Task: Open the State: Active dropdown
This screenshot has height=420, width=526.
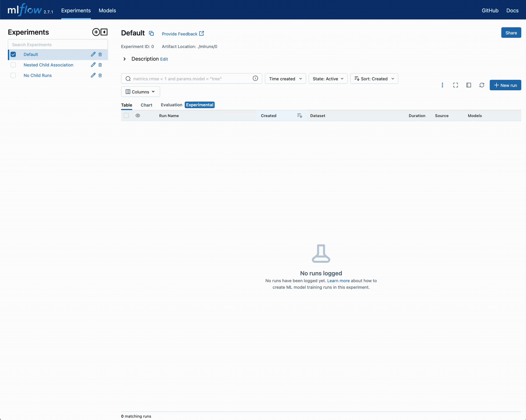Action: (x=328, y=79)
